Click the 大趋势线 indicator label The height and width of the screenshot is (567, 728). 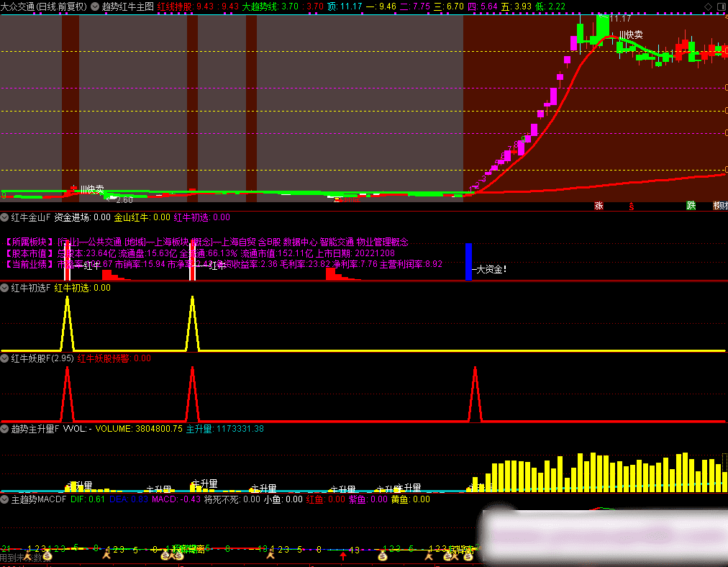pyautogui.click(x=260, y=6)
